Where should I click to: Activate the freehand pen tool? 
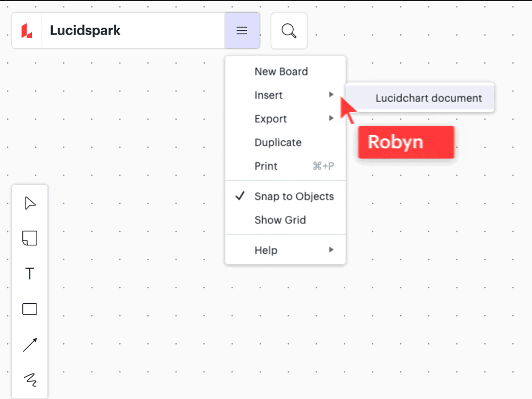[x=30, y=380]
